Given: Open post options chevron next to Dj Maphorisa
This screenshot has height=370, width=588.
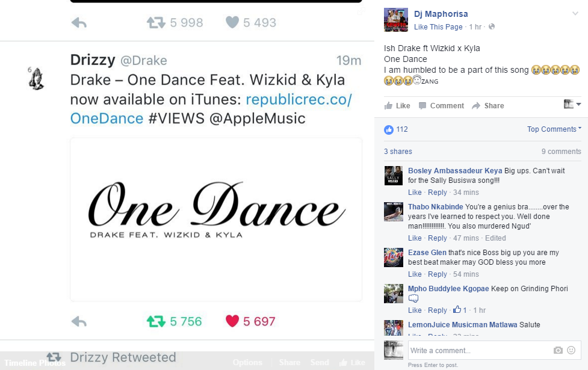Looking at the screenshot, I should (x=575, y=13).
